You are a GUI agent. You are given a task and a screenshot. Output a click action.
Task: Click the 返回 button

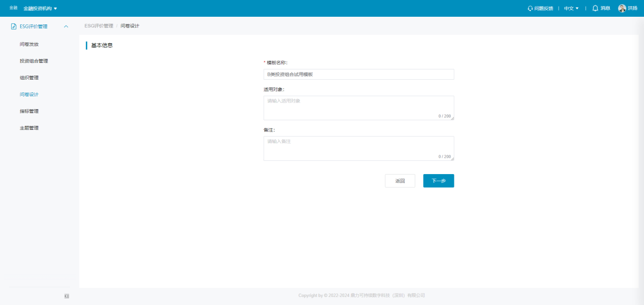[x=400, y=181]
